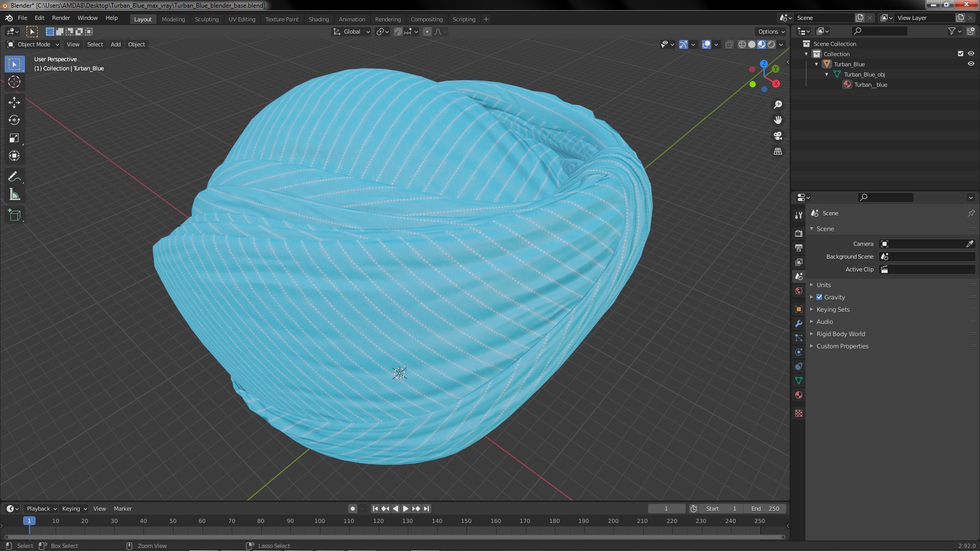Switch to the Sculpting workspace tab

[x=206, y=19]
